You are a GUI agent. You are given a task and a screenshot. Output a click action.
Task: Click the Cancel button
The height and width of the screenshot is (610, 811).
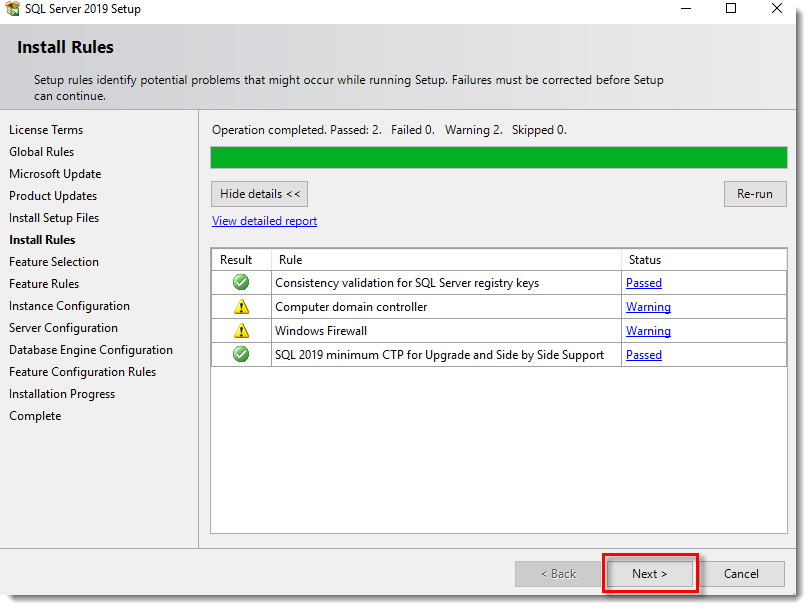(741, 574)
